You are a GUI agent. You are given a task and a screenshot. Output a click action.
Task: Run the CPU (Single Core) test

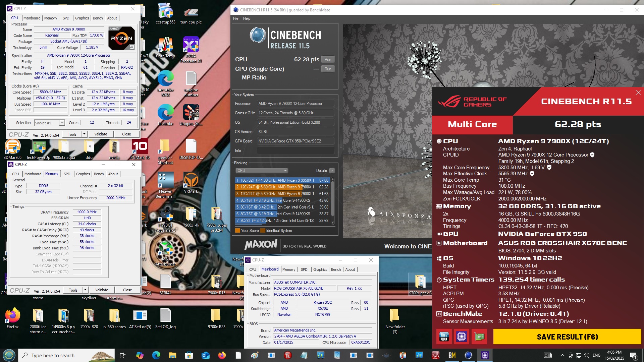pos(328,69)
